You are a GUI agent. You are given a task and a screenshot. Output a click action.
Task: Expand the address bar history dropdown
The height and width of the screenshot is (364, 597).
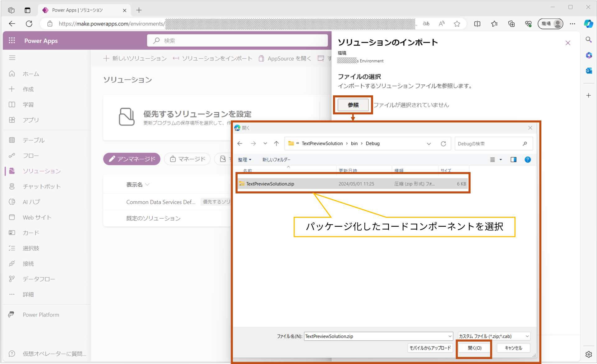click(x=429, y=144)
